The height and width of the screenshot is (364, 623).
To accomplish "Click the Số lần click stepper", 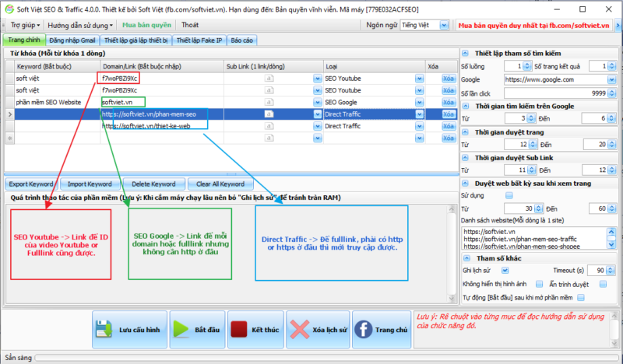I will [612, 93].
